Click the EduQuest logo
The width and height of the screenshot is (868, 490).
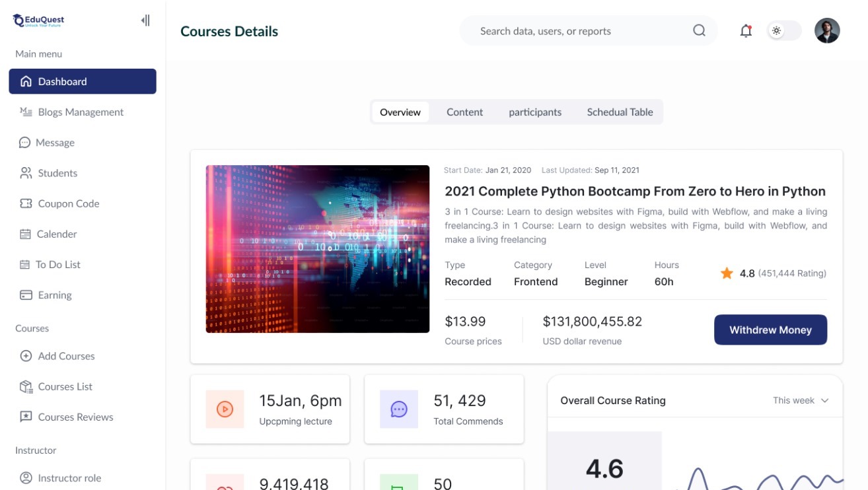pos(39,20)
